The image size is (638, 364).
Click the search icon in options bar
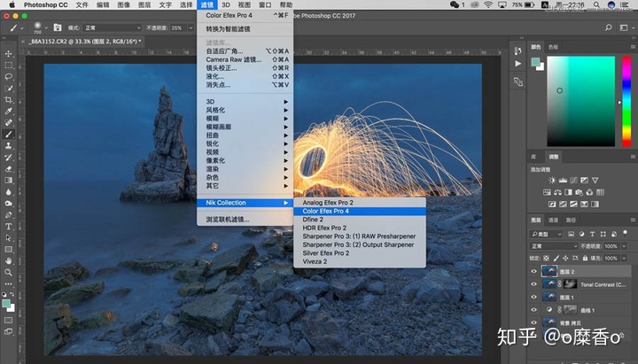click(x=608, y=27)
